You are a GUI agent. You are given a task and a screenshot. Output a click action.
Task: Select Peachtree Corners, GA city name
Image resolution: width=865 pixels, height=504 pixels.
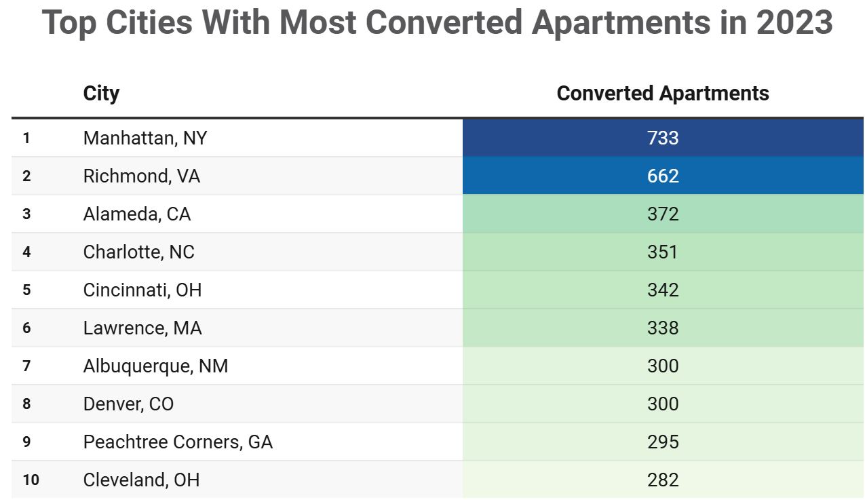pyautogui.click(x=178, y=442)
